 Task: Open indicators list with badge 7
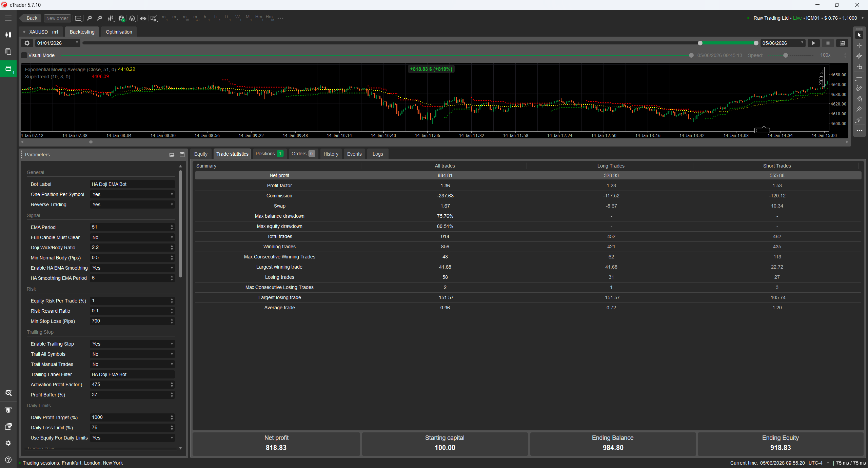(x=121, y=18)
